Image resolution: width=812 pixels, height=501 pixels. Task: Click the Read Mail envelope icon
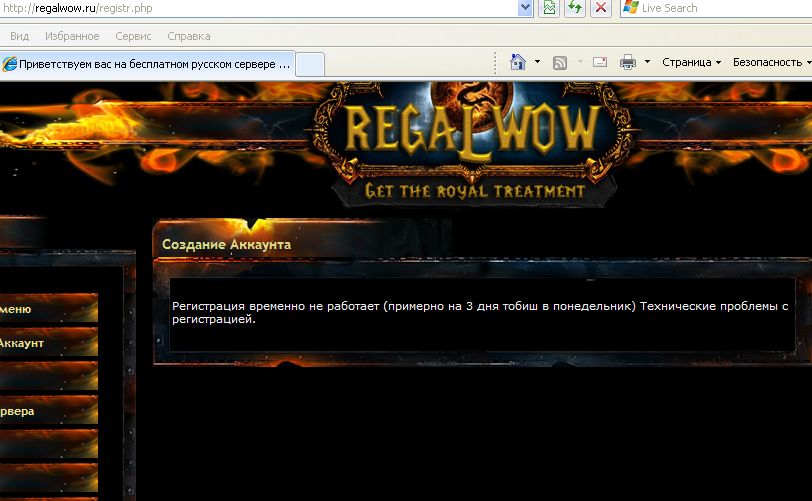pos(600,62)
